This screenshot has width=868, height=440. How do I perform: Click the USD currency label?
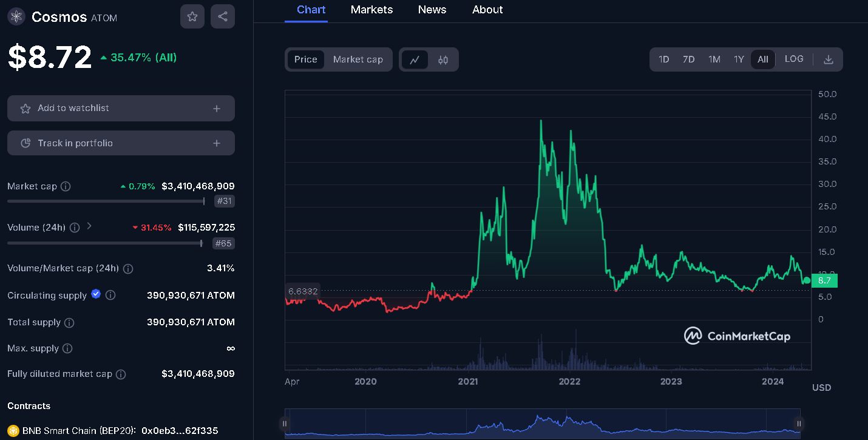coord(822,387)
